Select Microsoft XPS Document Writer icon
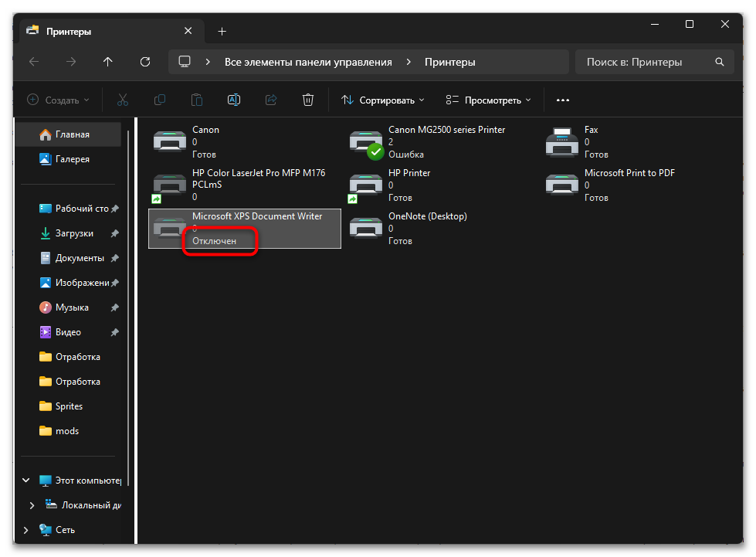756x557 pixels. coord(170,228)
